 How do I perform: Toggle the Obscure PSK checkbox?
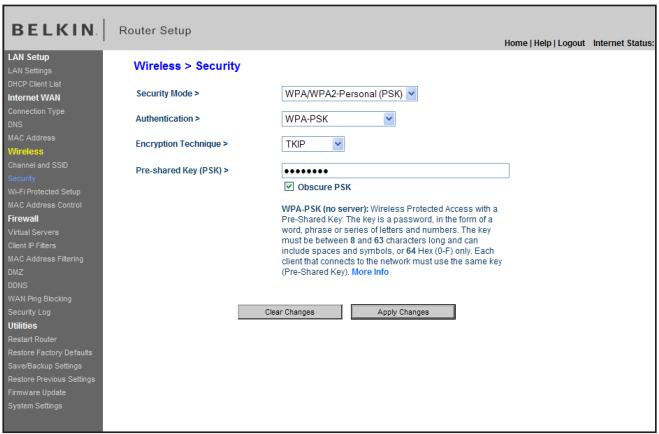289,187
